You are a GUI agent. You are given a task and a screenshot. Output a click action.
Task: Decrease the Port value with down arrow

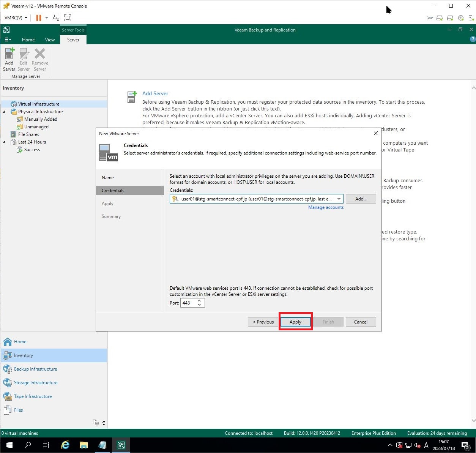click(199, 305)
